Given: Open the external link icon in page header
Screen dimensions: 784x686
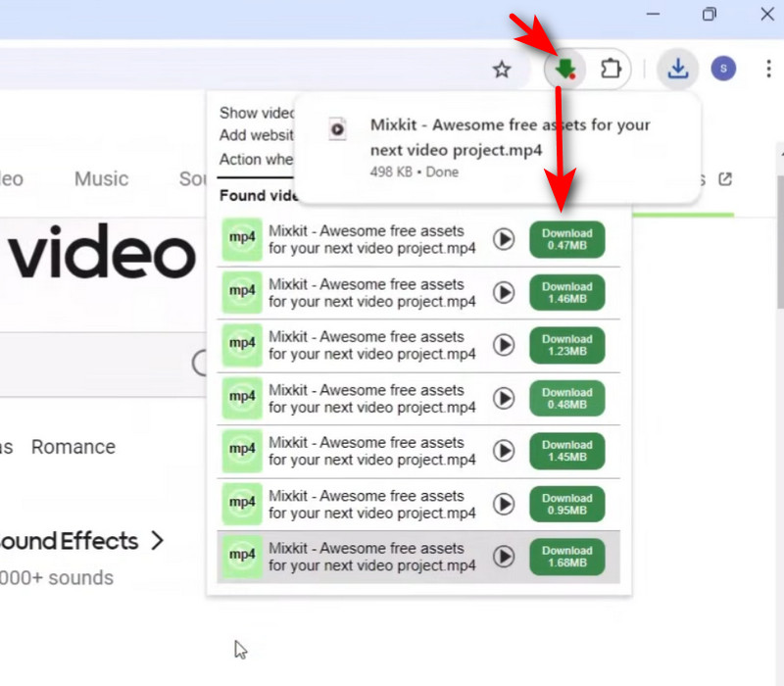Looking at the screenshot, I should pyautogui.click(x=725, y=179).
